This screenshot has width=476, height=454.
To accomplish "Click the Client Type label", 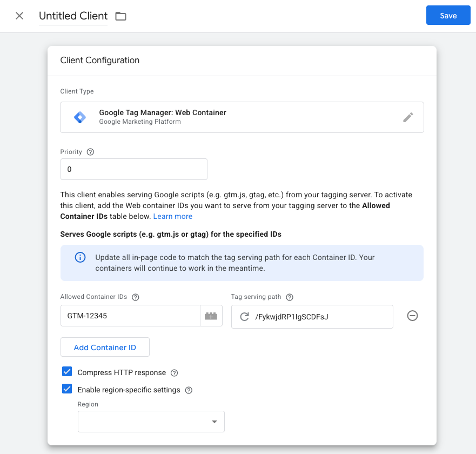I will [77, 91].
